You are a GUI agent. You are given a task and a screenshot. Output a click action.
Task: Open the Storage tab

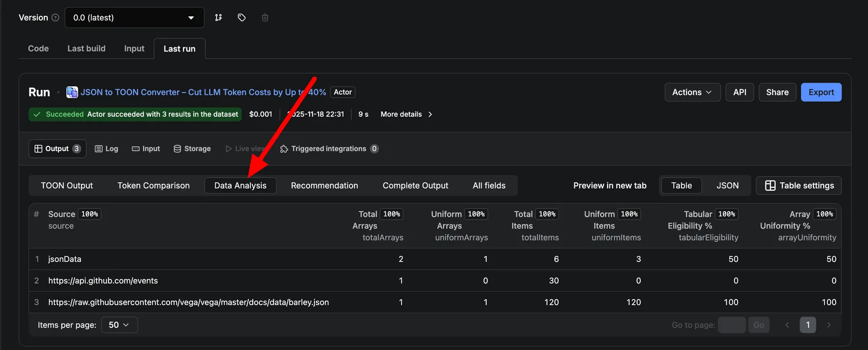[192, 149]
